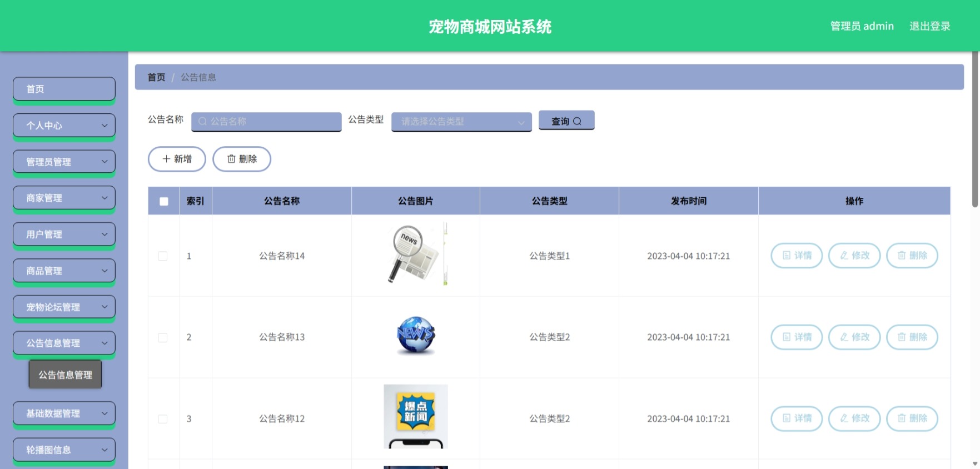980x469 pixels.
Task: Click 管理员 admin in the header
Action: 862,26
